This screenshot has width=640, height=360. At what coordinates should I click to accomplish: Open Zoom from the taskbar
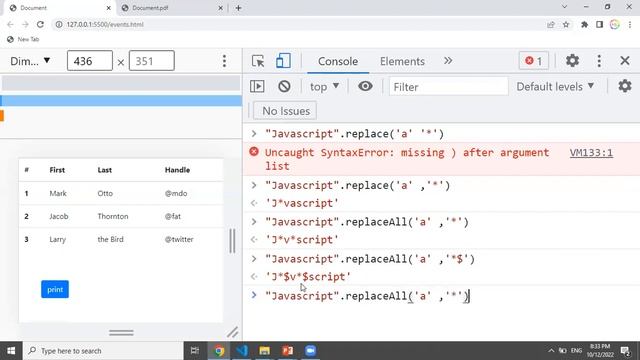(x=310, y=351)
